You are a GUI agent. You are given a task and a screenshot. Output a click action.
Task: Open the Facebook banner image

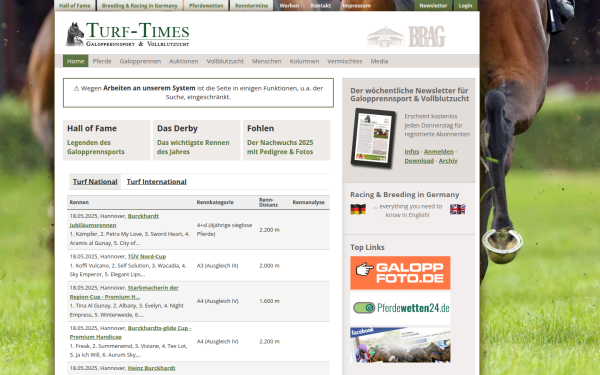[400, 344]
